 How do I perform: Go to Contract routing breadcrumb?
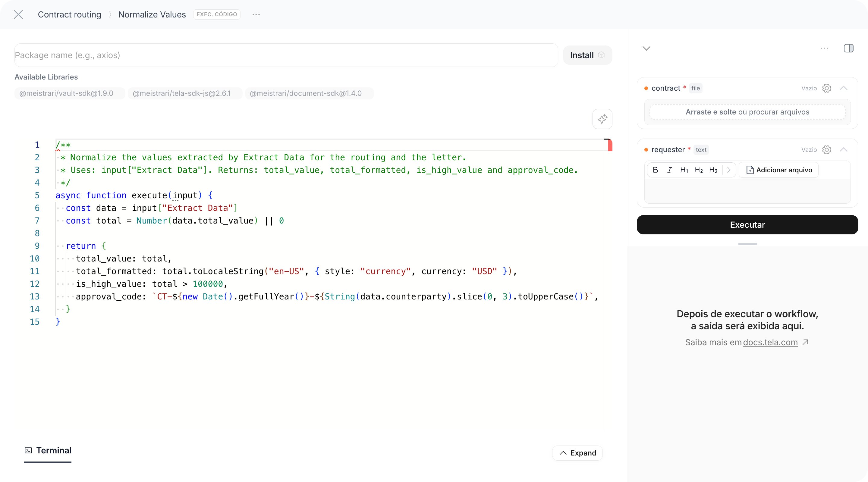pos(69,14)
